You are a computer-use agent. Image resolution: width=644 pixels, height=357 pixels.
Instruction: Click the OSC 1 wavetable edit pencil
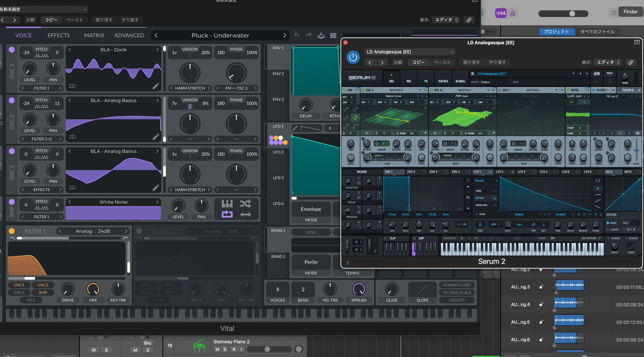coord(156,86)
